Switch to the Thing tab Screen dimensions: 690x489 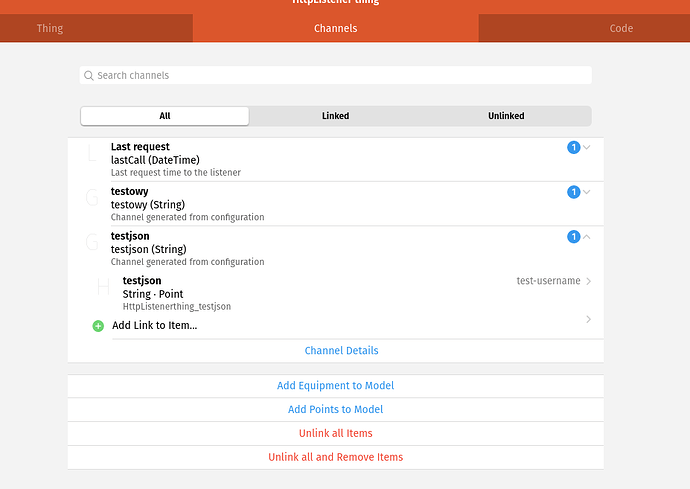click(x=50, y=28)
